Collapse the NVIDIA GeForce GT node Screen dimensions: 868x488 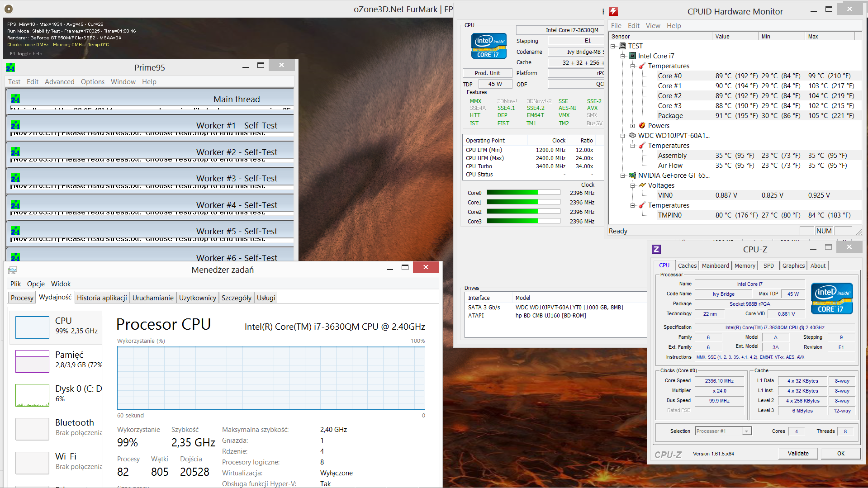point(622,175)
